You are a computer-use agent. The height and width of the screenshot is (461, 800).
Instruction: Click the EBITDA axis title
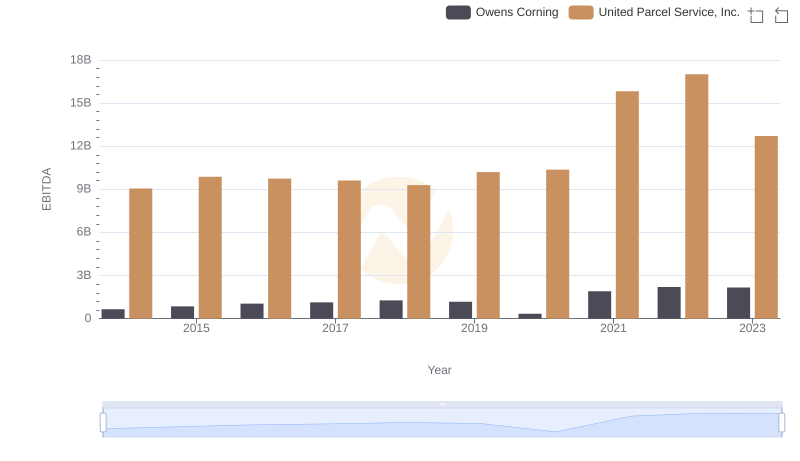tap(46, 189)
